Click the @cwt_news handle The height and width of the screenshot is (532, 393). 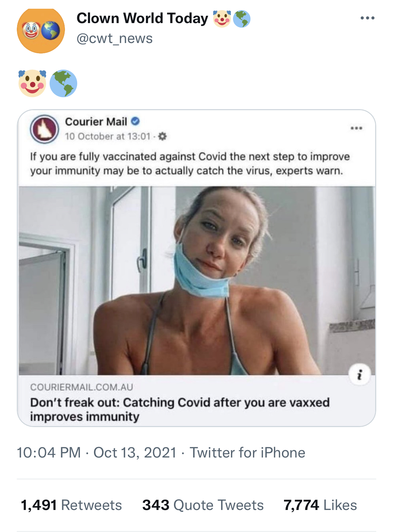115,38
